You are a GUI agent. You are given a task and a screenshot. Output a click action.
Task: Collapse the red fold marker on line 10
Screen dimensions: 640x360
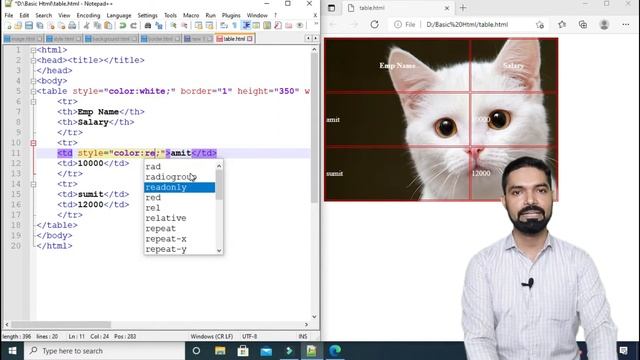coord(33,143)
